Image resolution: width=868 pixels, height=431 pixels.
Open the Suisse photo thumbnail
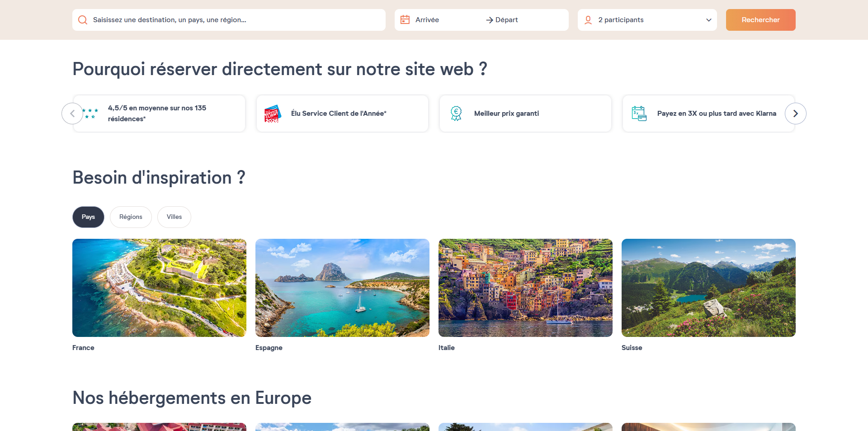pyautogui.click(x=708, y=288)
